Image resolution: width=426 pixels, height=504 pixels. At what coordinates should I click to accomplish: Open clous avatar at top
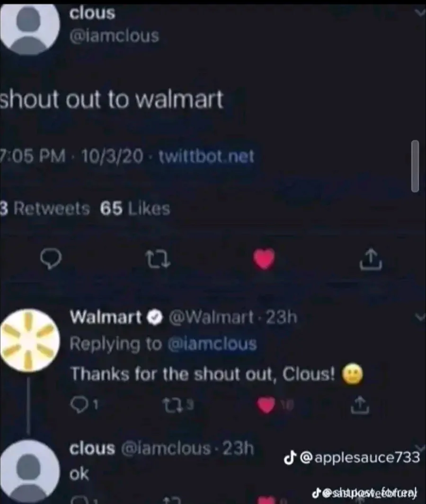point(29,26)
